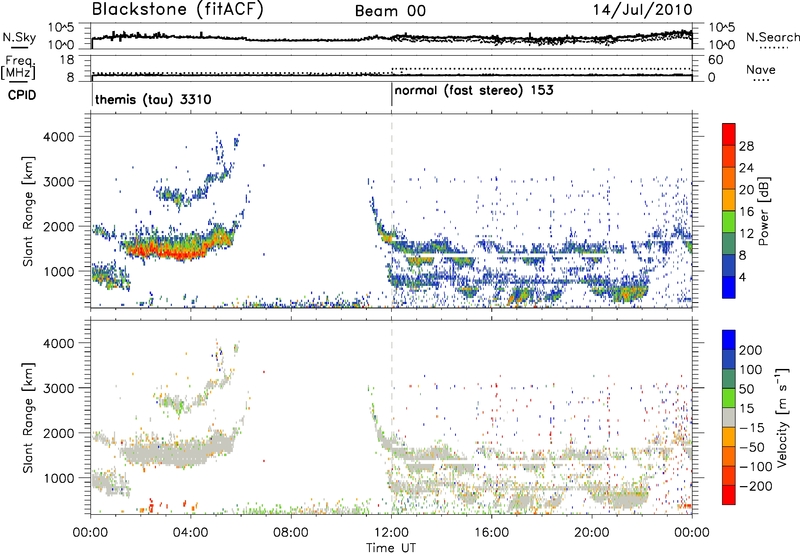
Task: Click the strong red echo band in power panel
Action: [x=171, y=250]
